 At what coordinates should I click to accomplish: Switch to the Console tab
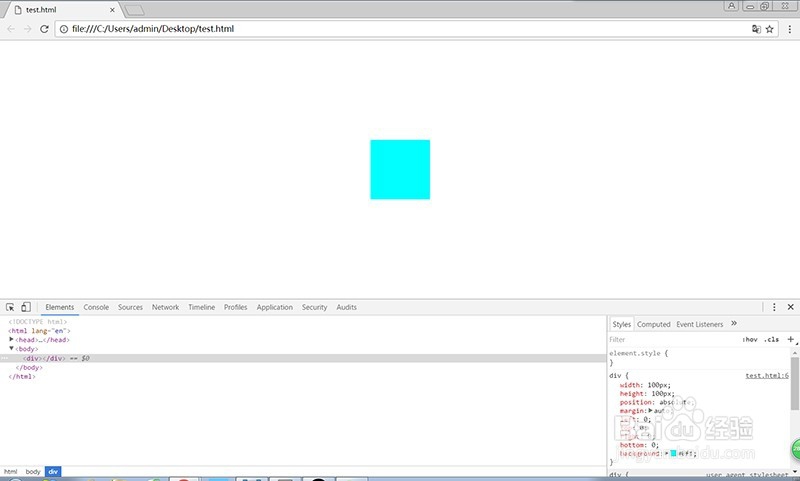click(x=96, y=307)
